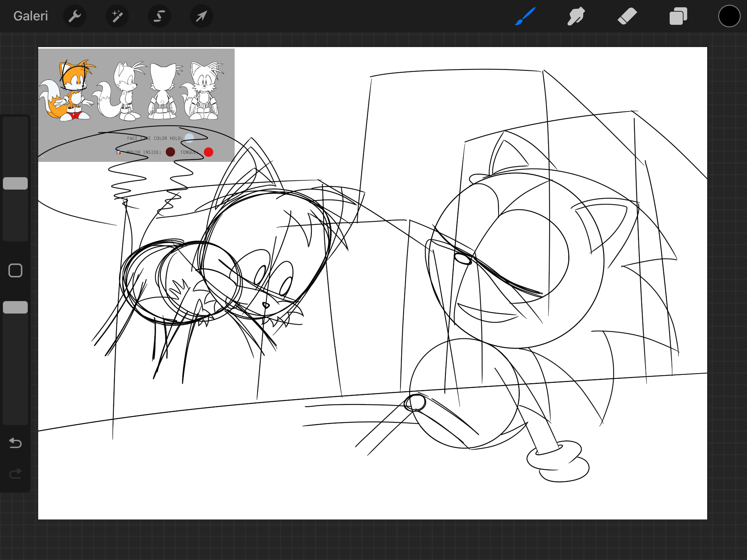Open the Adjustments magic wand menu
Image resolution: width=747 pixels, height=560 pixels.
click(x=117, y=16)
